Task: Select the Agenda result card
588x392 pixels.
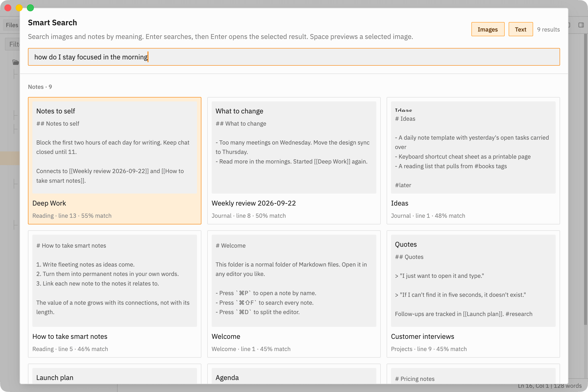Action: click(294, 374)
